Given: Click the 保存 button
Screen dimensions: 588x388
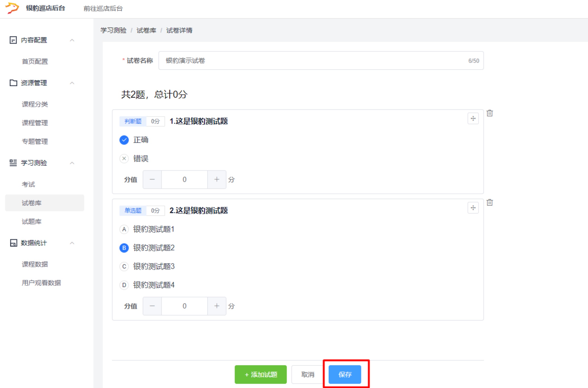Looking at the screenshot, I should [344, 374].
